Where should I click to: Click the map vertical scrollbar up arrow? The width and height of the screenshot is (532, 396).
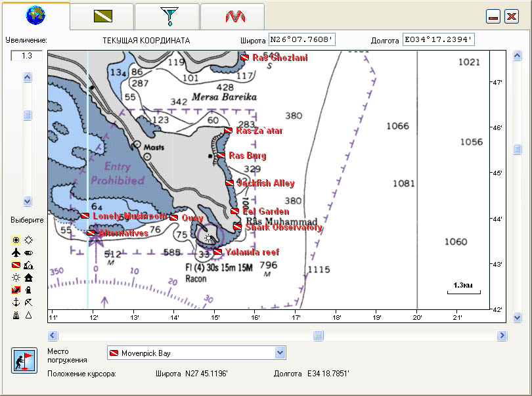(x=517, y=55)
